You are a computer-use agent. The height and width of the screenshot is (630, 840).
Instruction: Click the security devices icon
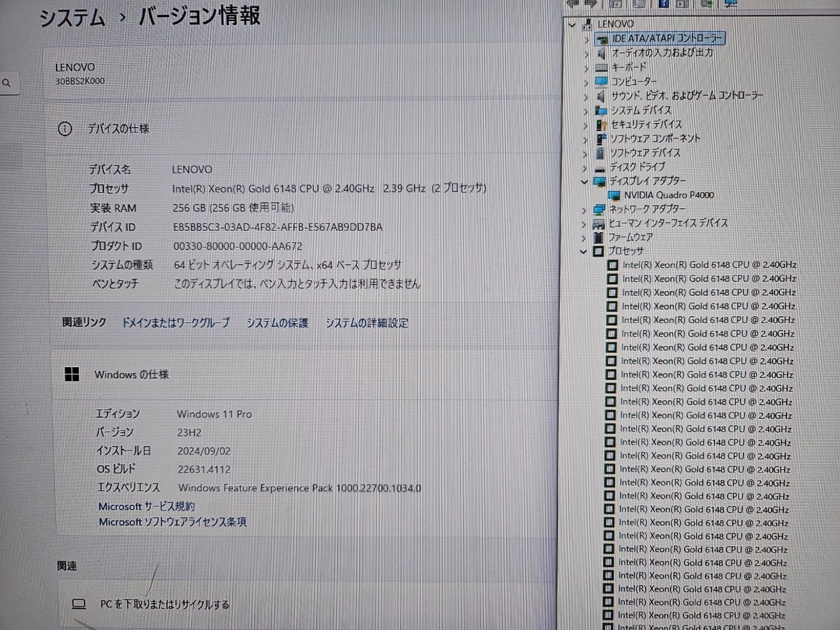[601, 125]
